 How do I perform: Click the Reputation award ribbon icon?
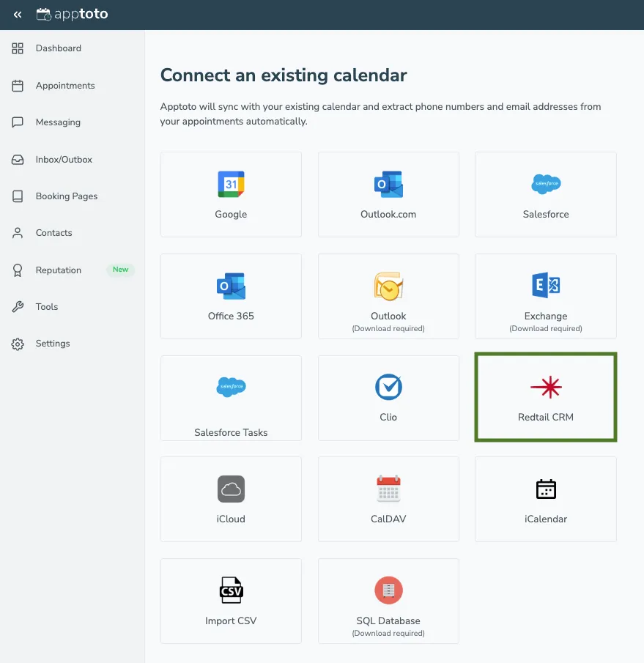coord(18,270)
